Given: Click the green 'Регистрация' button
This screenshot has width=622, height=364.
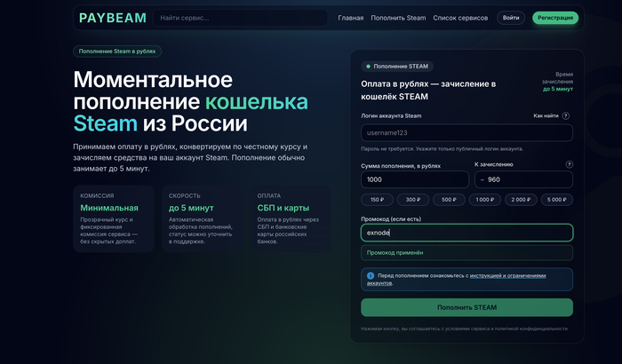Looking at the screenshot, I should 555,18.
